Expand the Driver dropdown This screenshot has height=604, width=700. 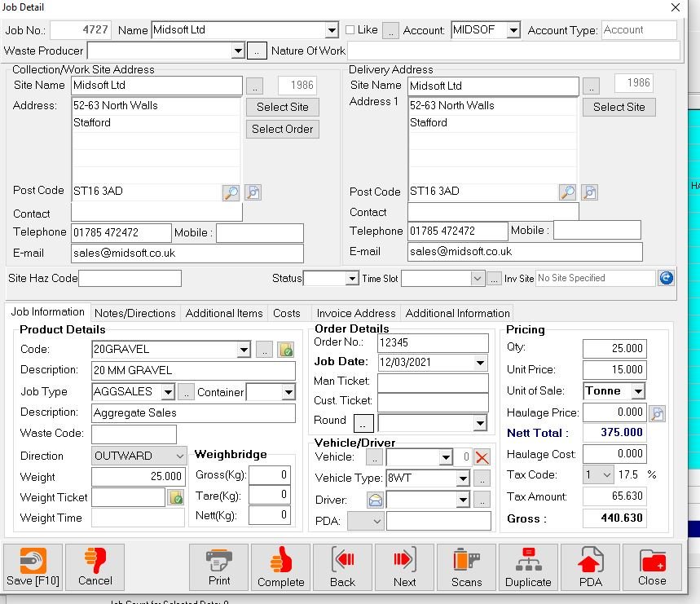pos(464,500)
